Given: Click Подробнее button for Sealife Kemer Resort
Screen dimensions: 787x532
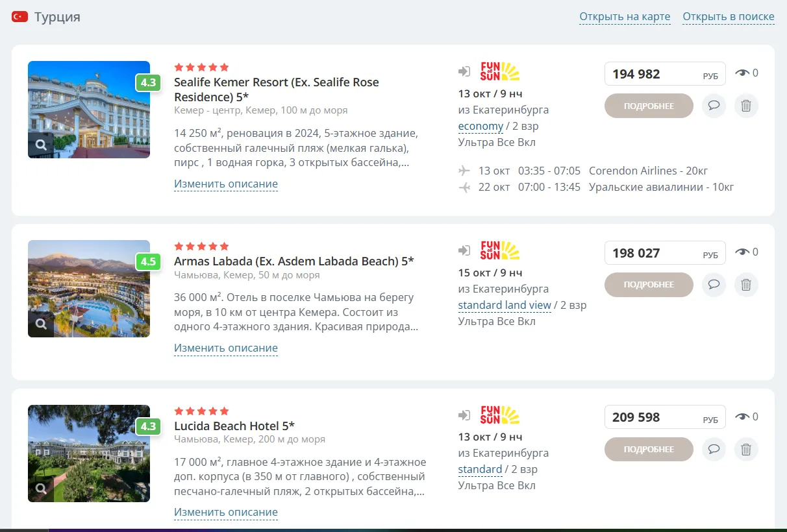Looking at the screenshot, I should (649, 106).
